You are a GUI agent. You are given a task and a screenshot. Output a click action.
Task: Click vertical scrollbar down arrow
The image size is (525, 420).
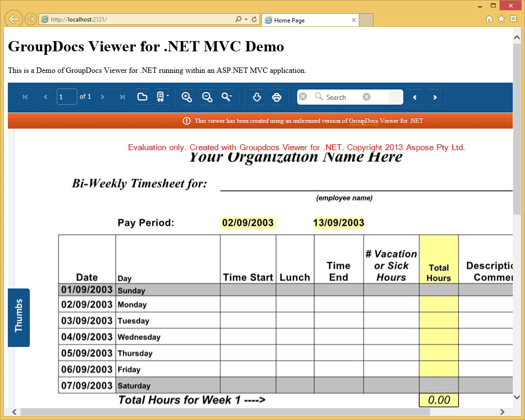[517, 397]
